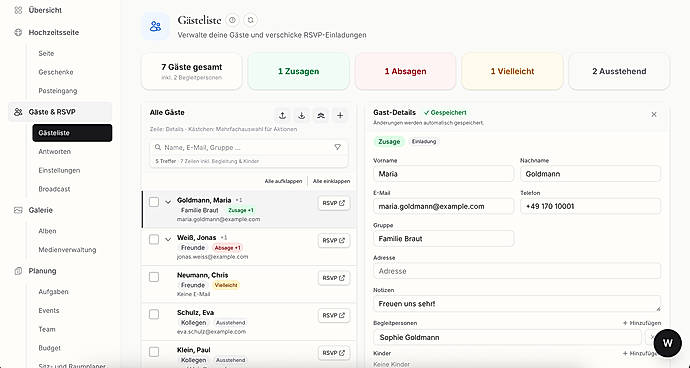This screenshot has height=368, width=690.
Task: Check the box for Klein, Paul
Action: pos(154,352)
